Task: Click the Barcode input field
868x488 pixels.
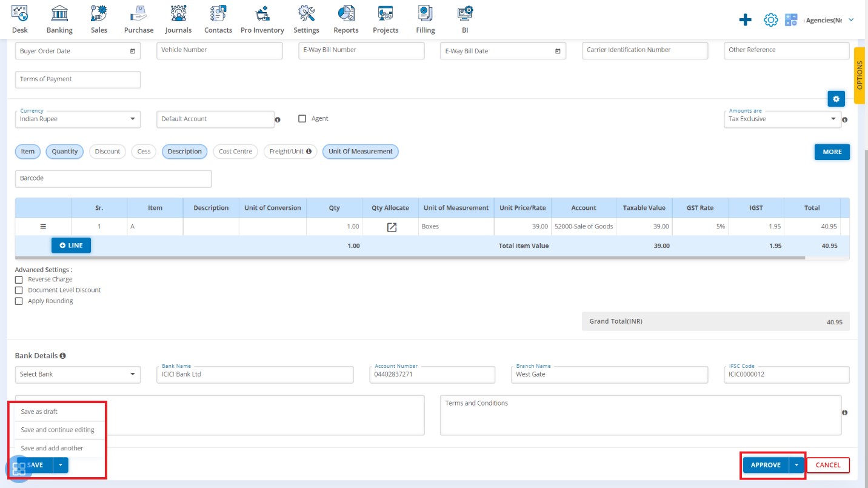Action: [113, 179]
